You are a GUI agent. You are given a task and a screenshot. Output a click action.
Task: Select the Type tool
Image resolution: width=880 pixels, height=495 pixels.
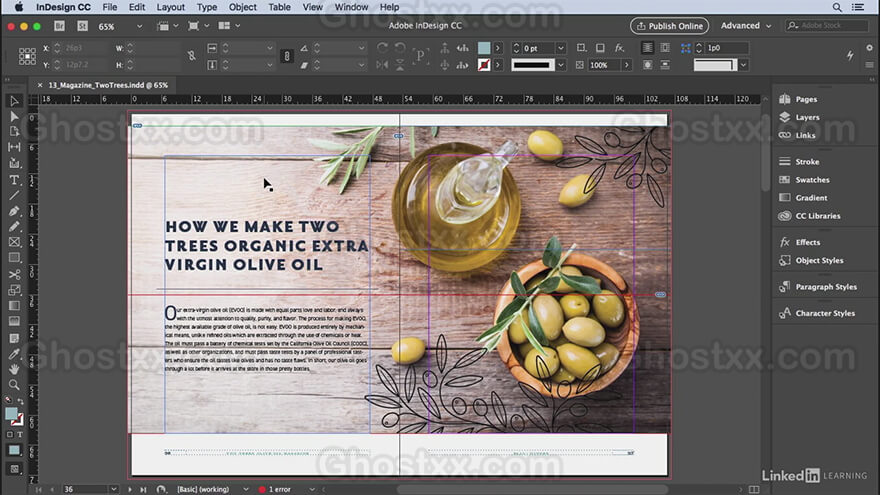(14, 180)
